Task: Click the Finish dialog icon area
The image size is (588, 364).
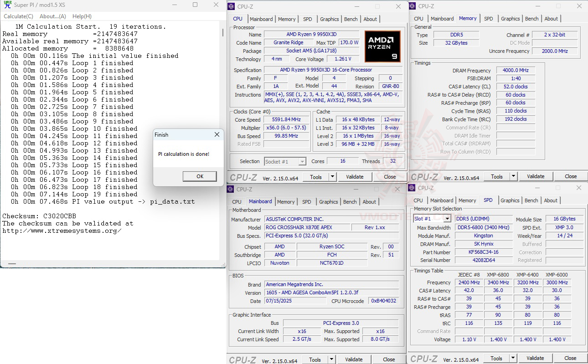Action: (157, 135)
